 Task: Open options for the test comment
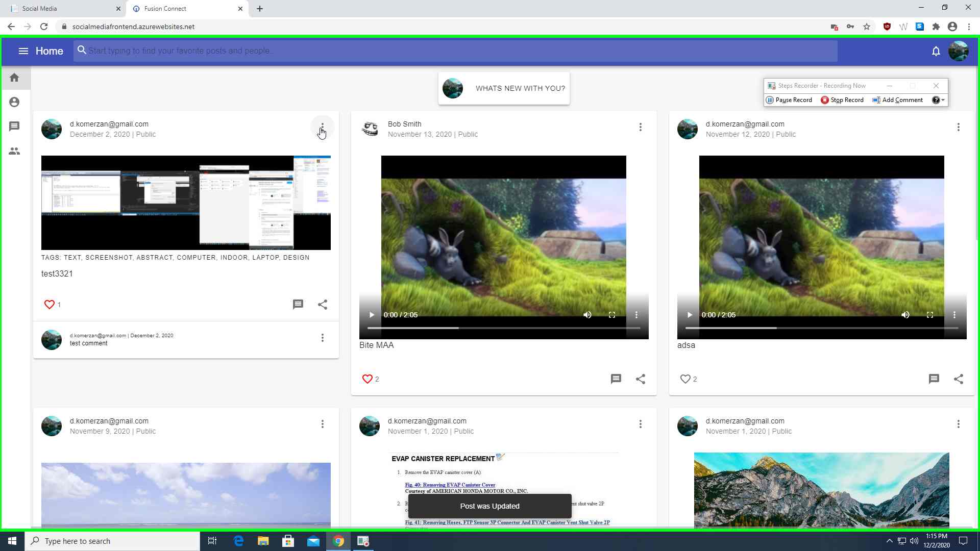point(323,338)
